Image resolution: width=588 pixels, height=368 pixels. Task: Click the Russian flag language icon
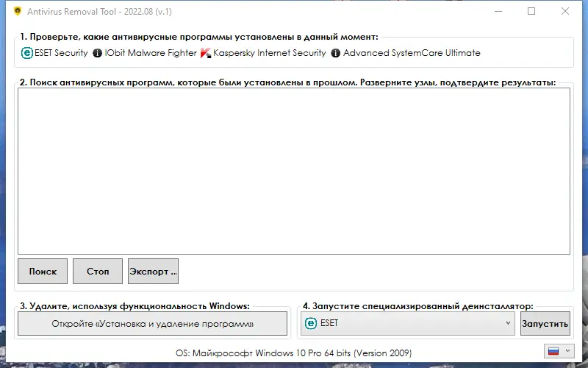click(x=553, y=351)
